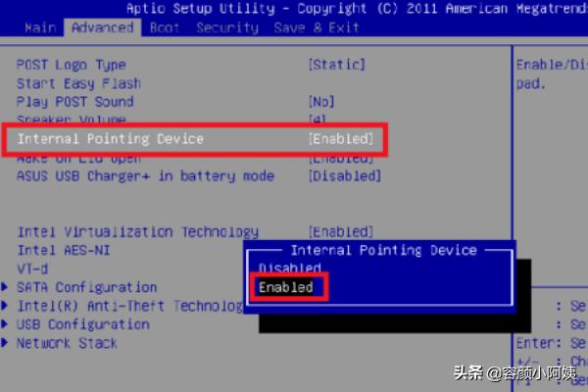Toggle Intel Virtualization Technology [Enabled] value
Viewport: 588px width, 392px height.
click(341, 232)
